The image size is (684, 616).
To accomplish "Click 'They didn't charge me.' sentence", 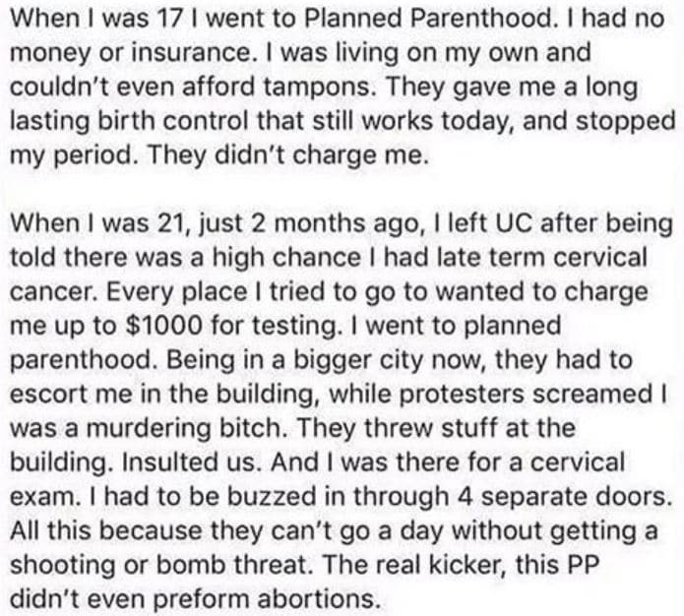I will pyautogui.click(x=284, y=156).
